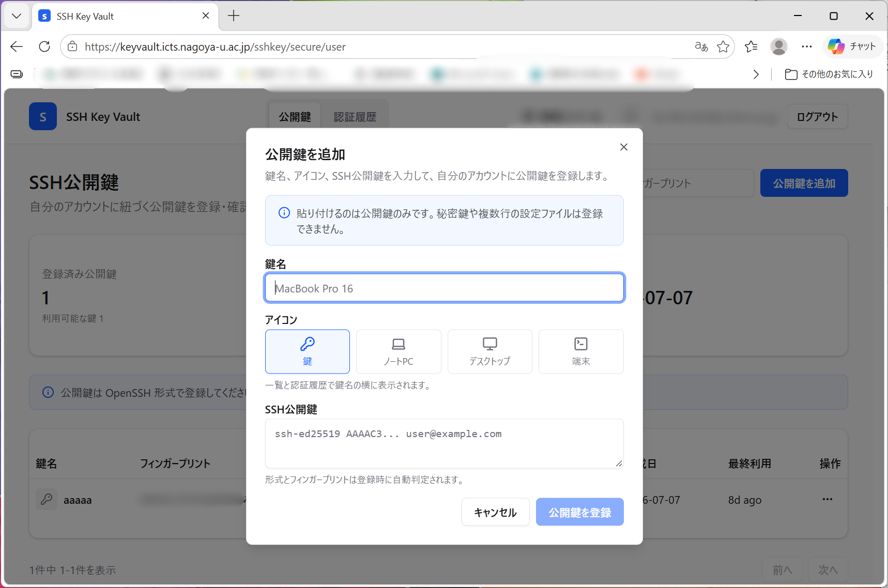Viewport: 888px width, 588px height.
Task: Open その他のお気に入り folder
Action: (829, 74)
